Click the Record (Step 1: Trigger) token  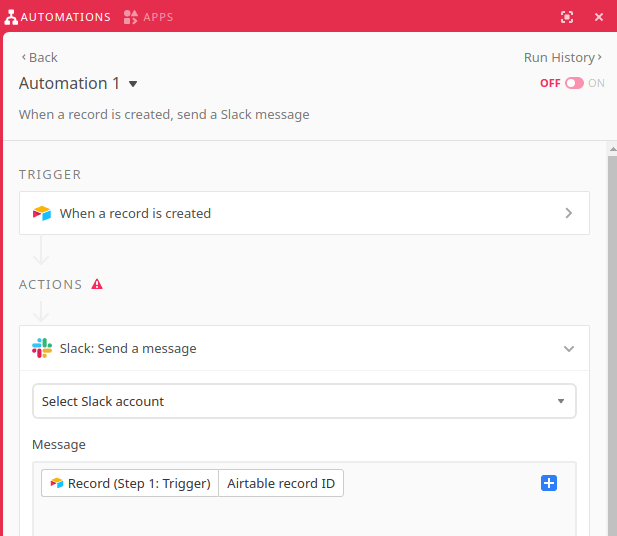click(x=130, y=483)
